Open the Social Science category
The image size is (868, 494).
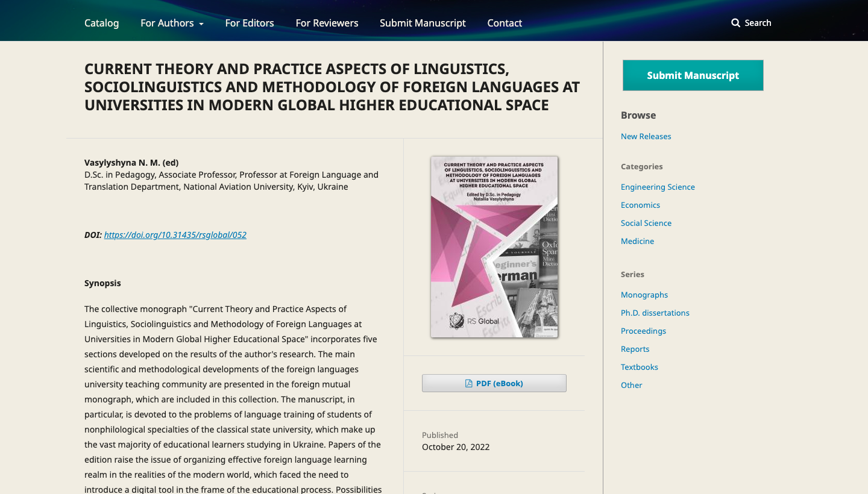646,223
